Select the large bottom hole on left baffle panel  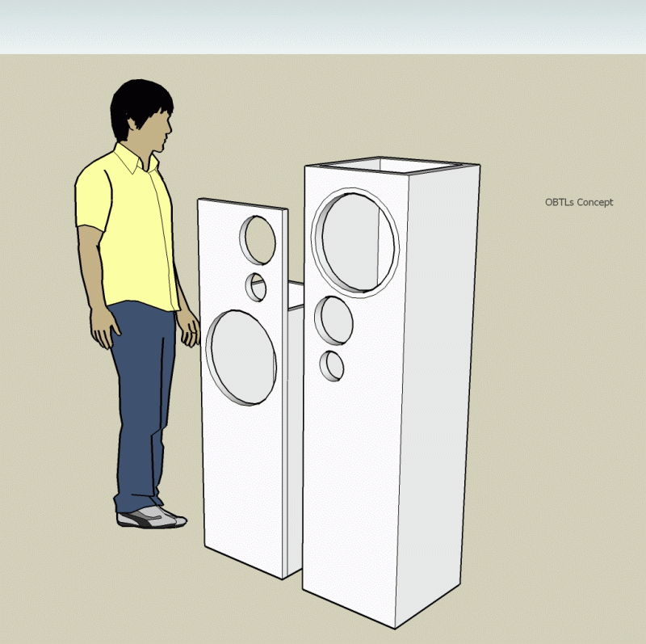click(x=241, y=358)
